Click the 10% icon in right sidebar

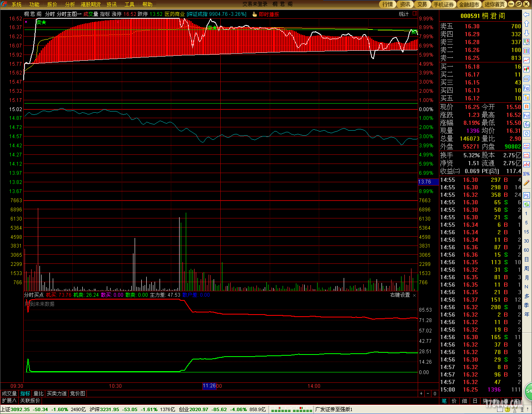527,174
